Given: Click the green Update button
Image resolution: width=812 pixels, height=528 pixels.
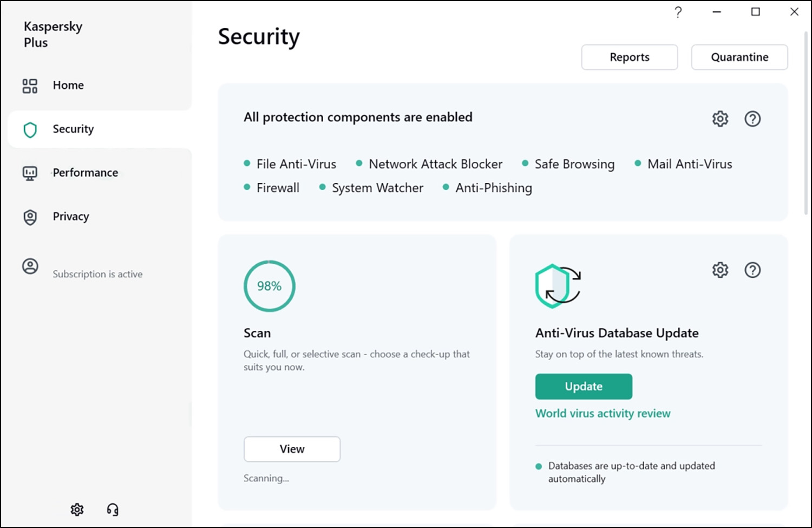Looking at the screenshot, I should tap(584, 386).
